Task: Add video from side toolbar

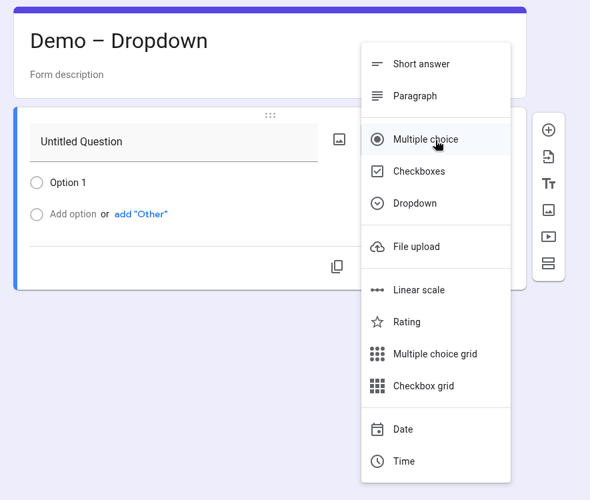Action: (548, 237)
